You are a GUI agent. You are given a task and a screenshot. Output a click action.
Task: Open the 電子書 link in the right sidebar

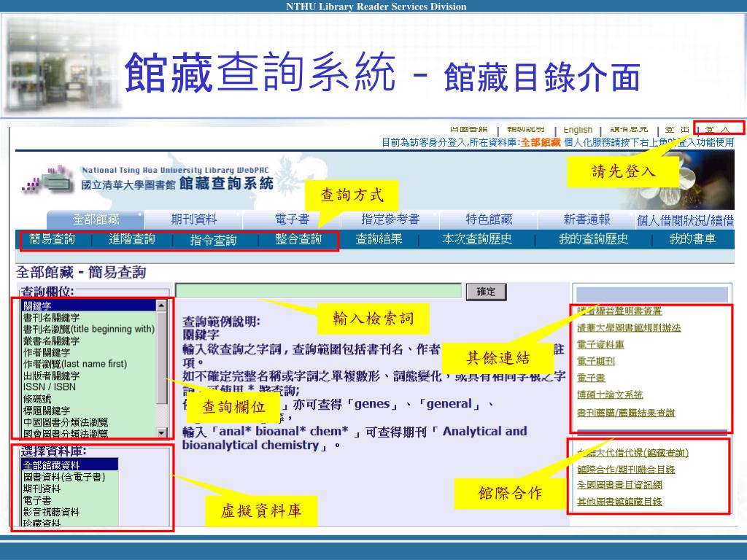point(591,378)
